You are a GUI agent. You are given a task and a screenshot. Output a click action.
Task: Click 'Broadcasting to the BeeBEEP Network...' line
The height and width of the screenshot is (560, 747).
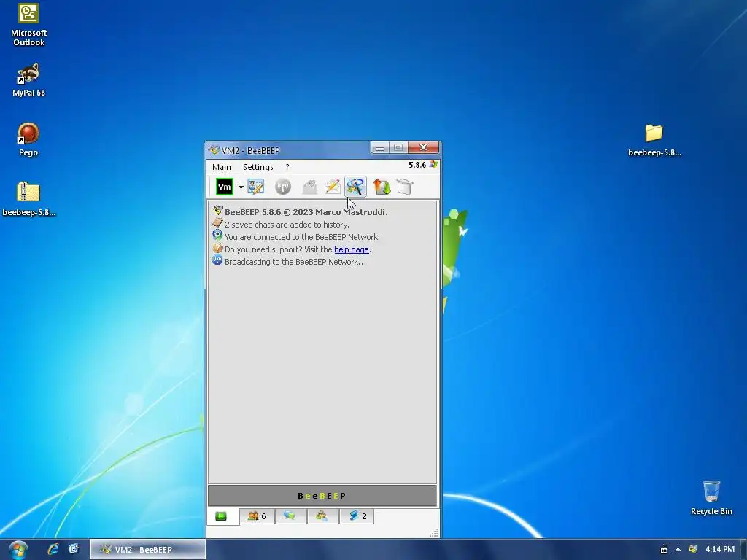pos(295,262)
